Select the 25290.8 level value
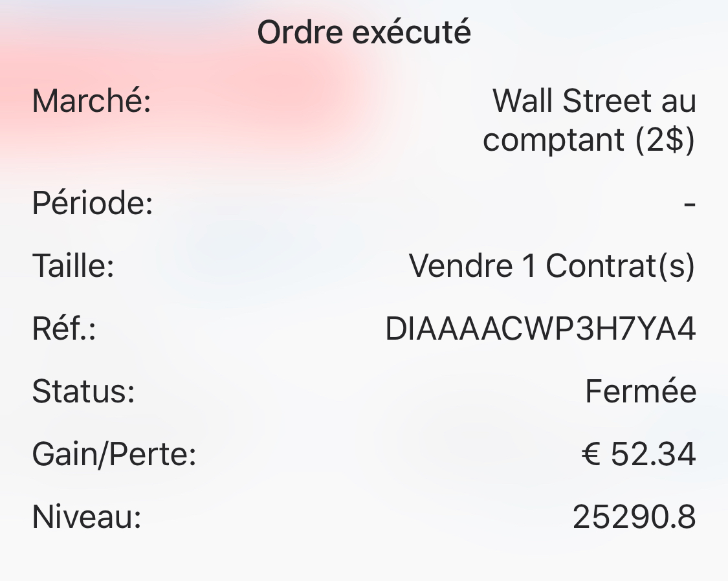Image resolution: width=728 pixels, height=581 pixels. pyautogui.click(x=634, y=517)
